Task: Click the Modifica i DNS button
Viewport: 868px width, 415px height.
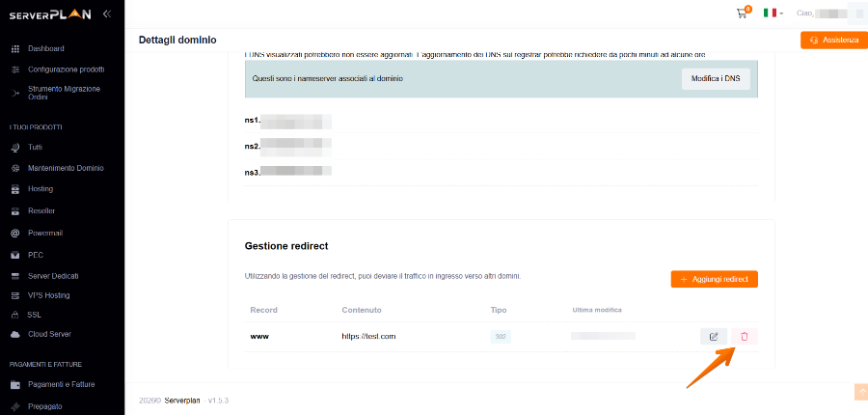Action: pyautogui.click(x=716, y=79)
